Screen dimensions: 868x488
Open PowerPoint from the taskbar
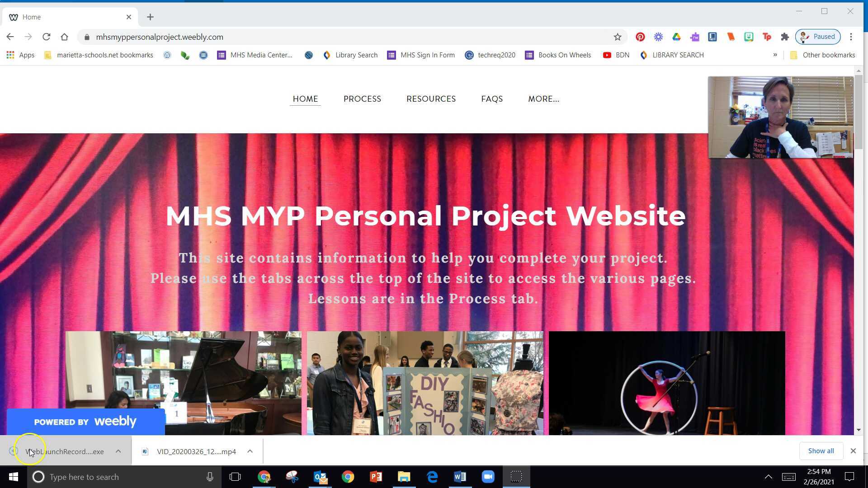[x=376, y=476]
